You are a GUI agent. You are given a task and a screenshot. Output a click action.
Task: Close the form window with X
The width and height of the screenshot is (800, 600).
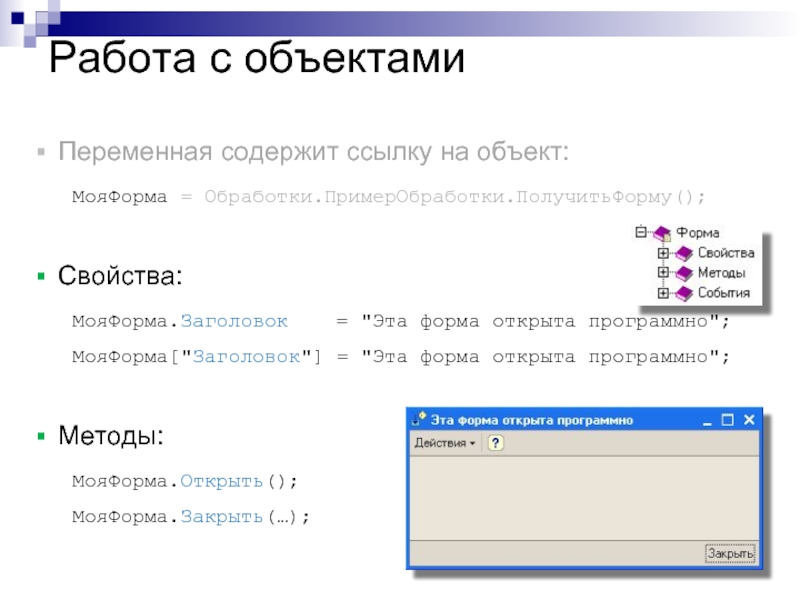pyautogui.click(x=749, y=420)
